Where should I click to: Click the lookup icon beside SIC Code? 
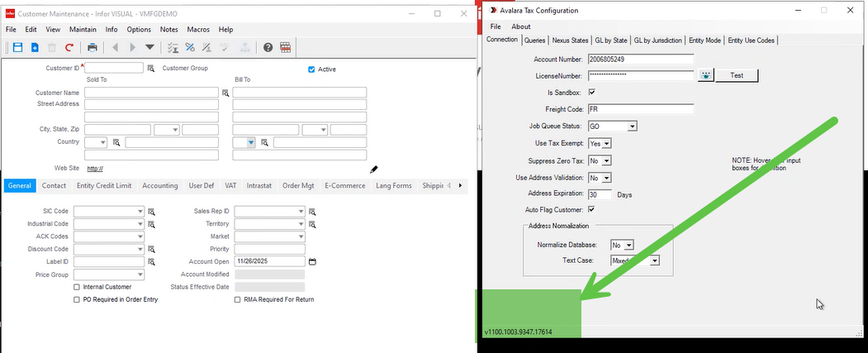[150, 212]
